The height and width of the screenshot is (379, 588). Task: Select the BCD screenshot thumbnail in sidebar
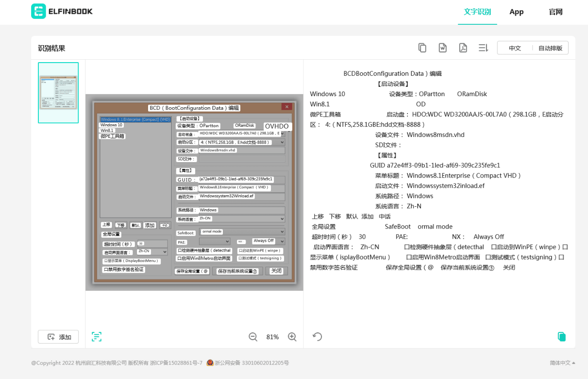(58, 93)
